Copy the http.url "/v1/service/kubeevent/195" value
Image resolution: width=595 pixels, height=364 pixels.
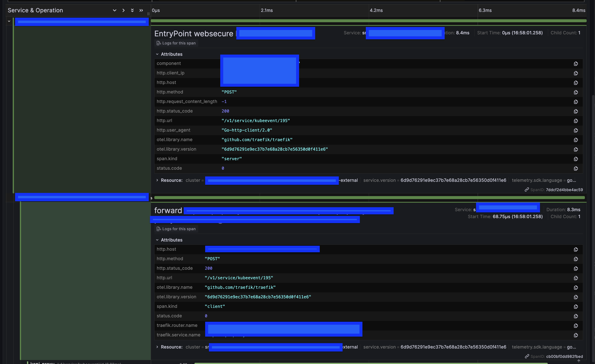point(576,121)
